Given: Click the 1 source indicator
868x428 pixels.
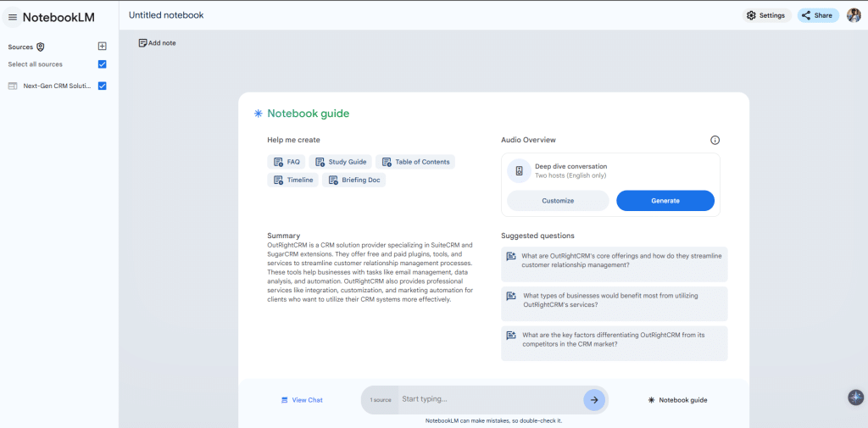Looking at the screenshot, I should pos(381,400).
